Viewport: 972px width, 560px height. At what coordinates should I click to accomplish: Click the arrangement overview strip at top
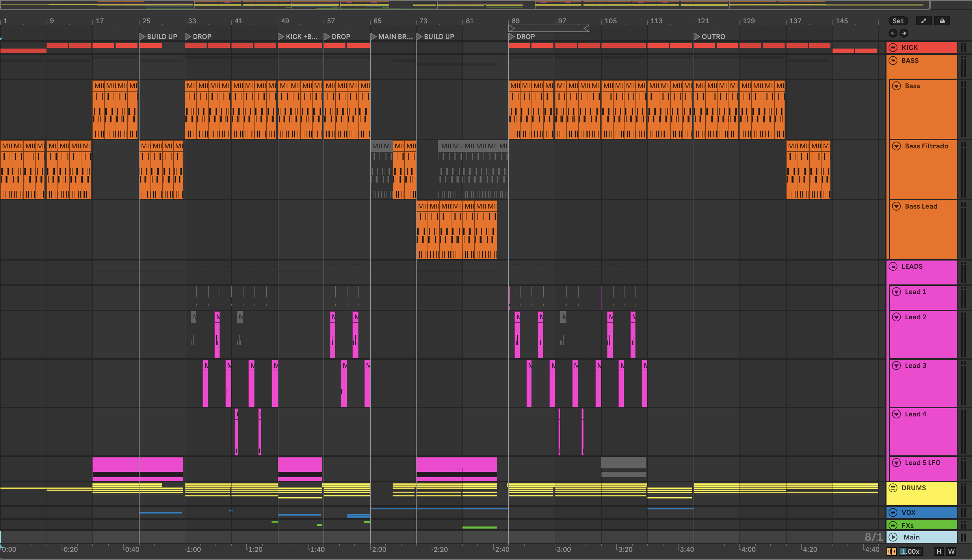(x=465, y=5)
